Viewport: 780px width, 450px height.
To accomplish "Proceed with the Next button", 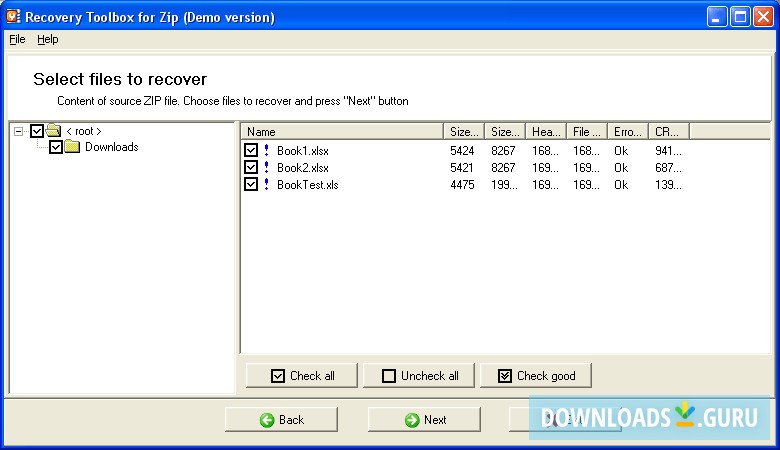I will click(x=424, y=420).
